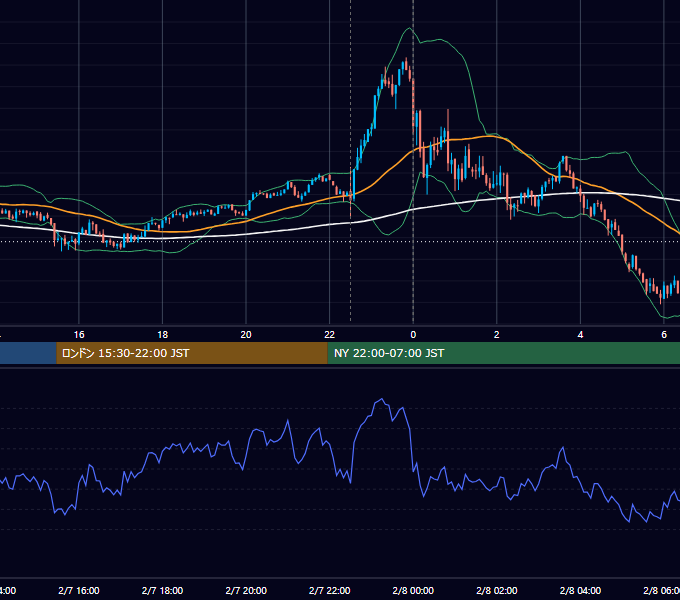The width and height of the screenshot is (680, 600).
Task: Click the 2/7 22:00 indicator axis label
Action: click(x=330, y=590)
